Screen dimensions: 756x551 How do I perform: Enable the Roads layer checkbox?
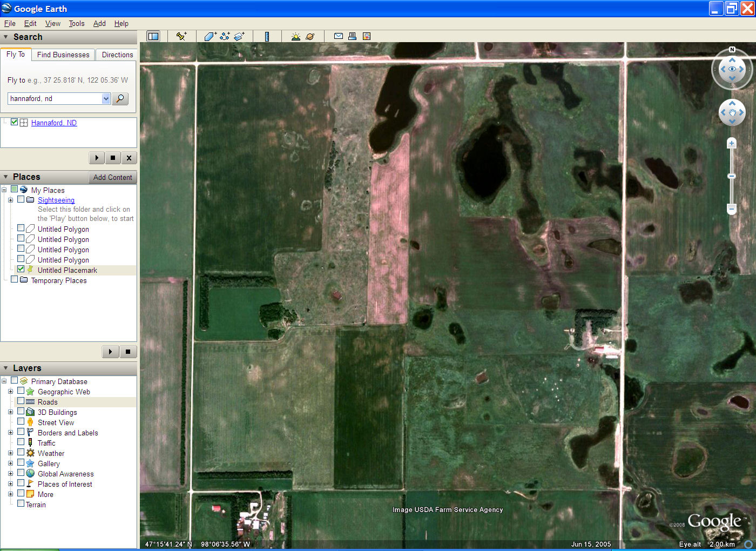[21, 401]
